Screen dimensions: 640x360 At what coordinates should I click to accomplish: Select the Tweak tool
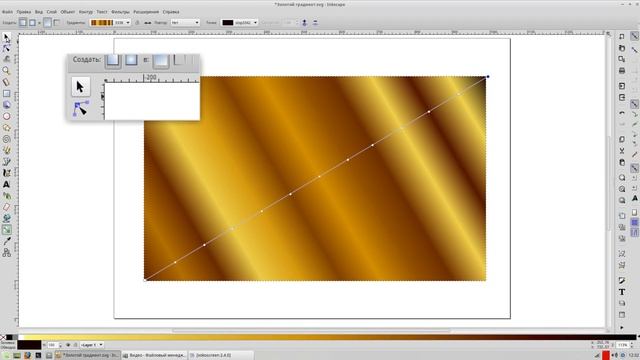(7, 60)
